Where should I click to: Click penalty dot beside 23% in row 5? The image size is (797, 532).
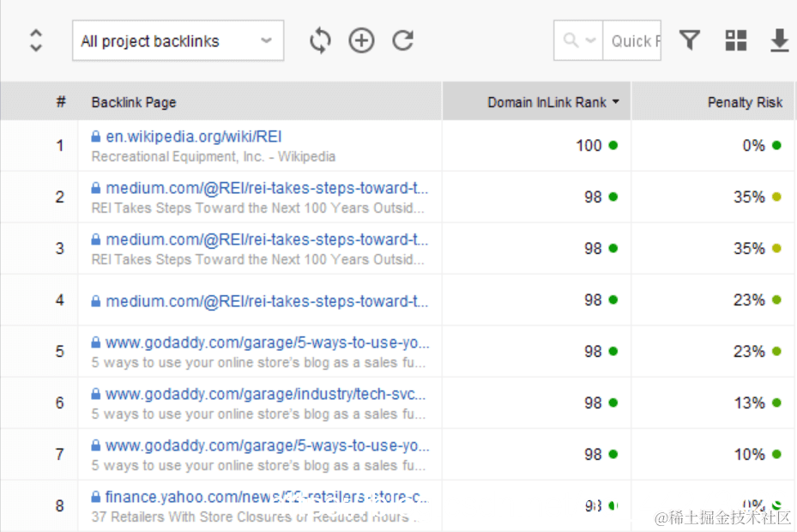tap(776, 351)
